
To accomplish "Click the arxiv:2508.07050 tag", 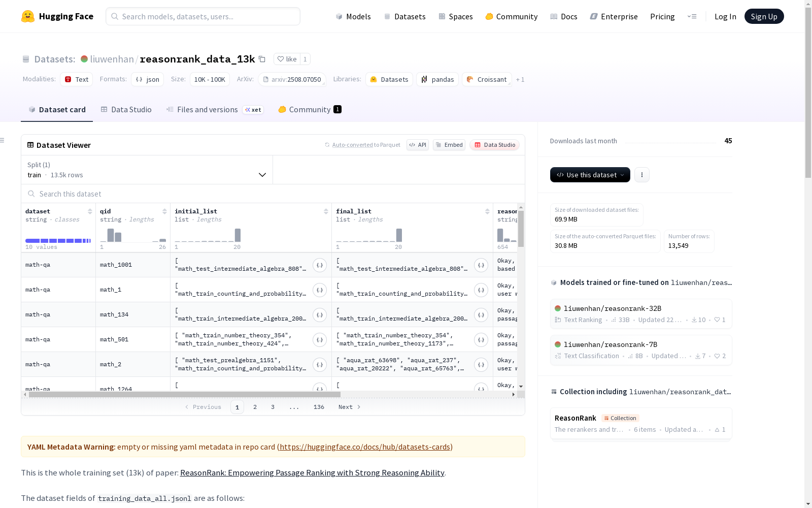I will [x=292, y=79].
